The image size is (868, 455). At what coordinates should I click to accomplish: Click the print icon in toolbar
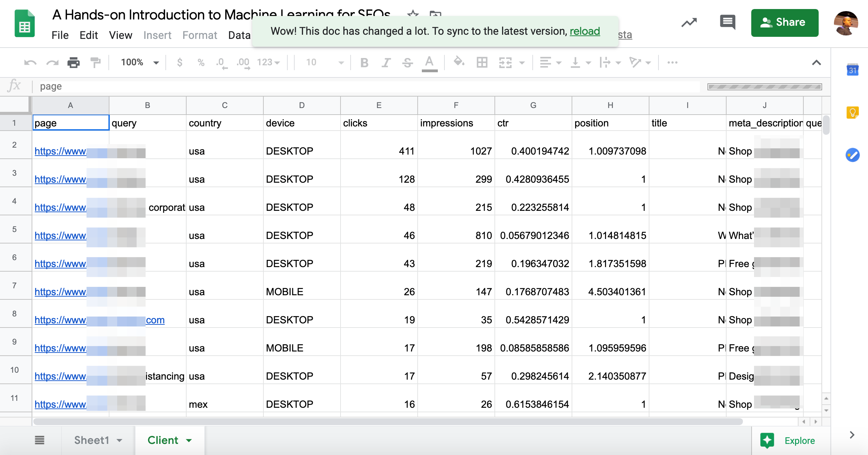(73, 63)
